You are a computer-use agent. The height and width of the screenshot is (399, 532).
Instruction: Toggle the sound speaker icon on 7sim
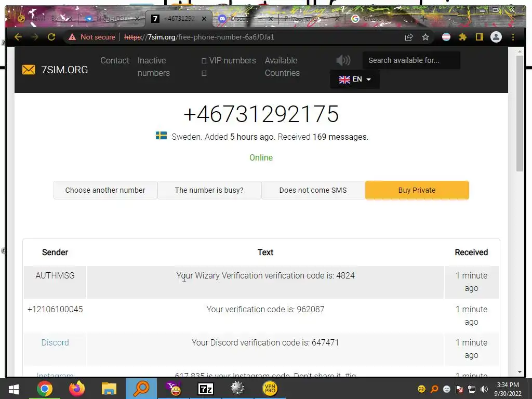pyautogui.click(x=343, y=60)
